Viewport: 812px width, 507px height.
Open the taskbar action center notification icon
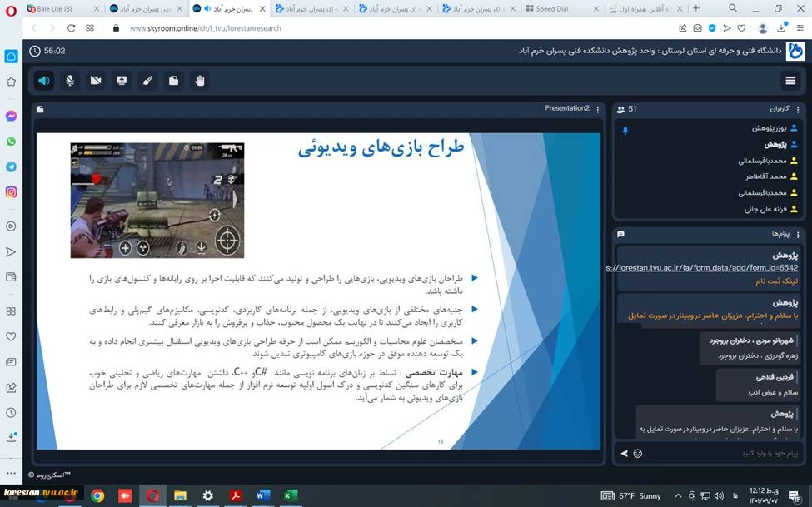pos(795,496)
